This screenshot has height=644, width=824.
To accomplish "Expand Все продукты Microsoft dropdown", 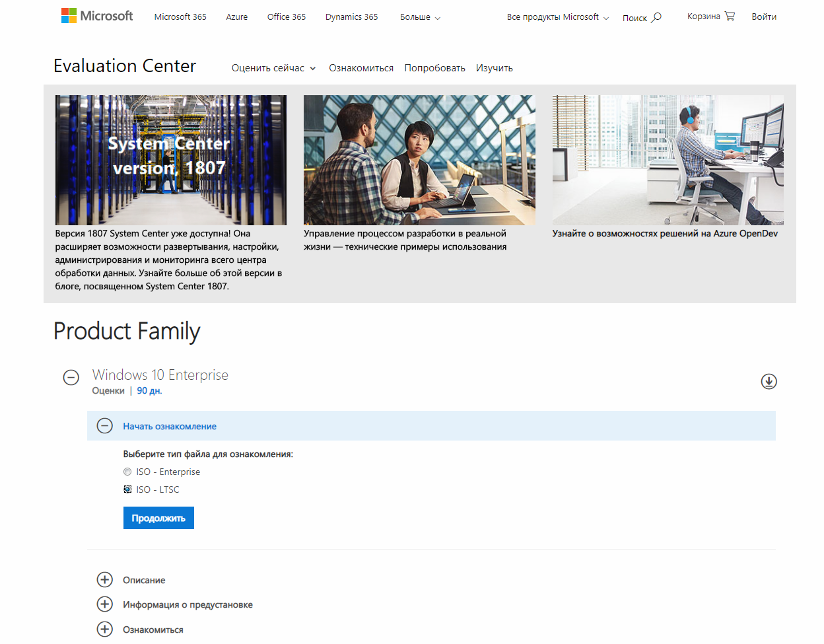I will coord(558,17).
